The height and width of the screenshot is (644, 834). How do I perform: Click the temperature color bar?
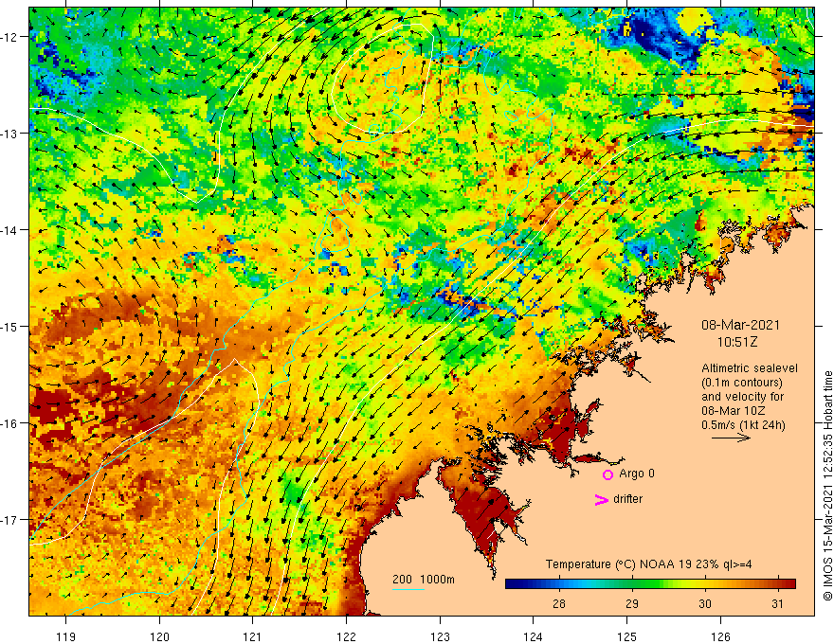pyautogui.click(x=650, y=583)
